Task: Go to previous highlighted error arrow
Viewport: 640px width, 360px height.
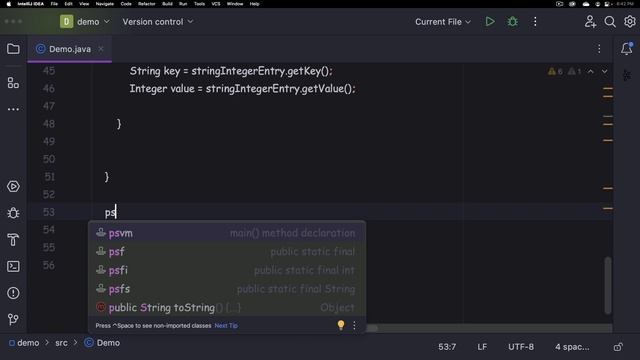Action: (591, 71)
